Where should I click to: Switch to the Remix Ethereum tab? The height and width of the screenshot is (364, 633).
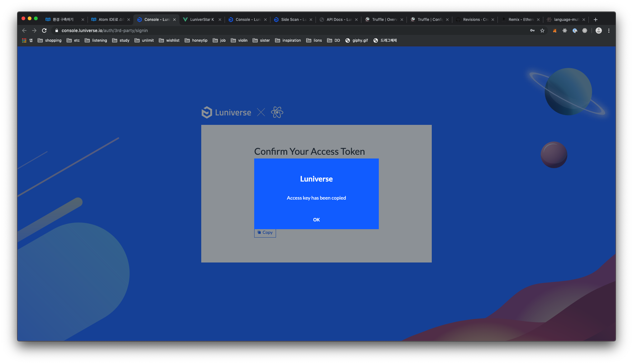tap(521, 20)
